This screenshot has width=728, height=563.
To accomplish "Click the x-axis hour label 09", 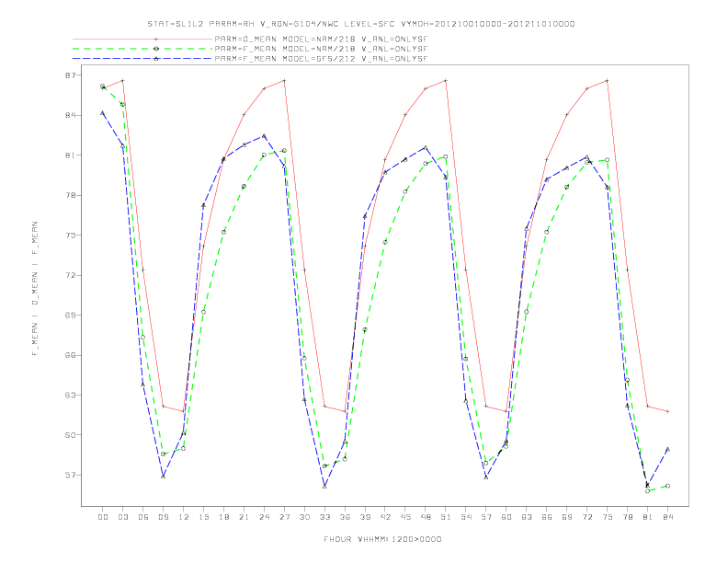I will pos(164,517).
